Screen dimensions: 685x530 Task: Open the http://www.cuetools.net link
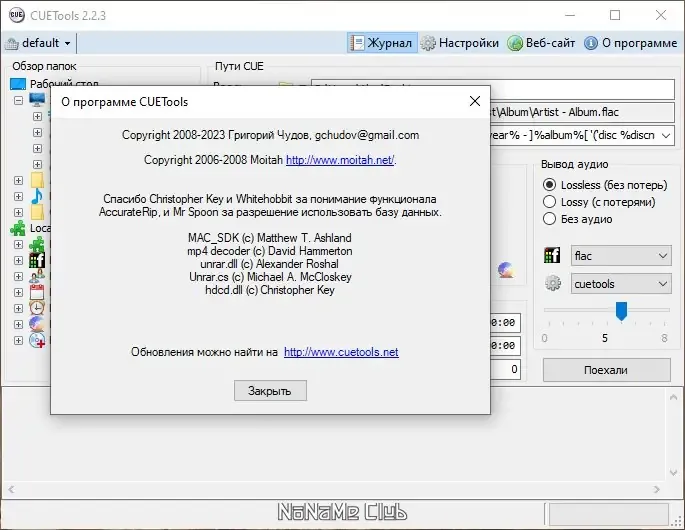(x=341, y=352)
